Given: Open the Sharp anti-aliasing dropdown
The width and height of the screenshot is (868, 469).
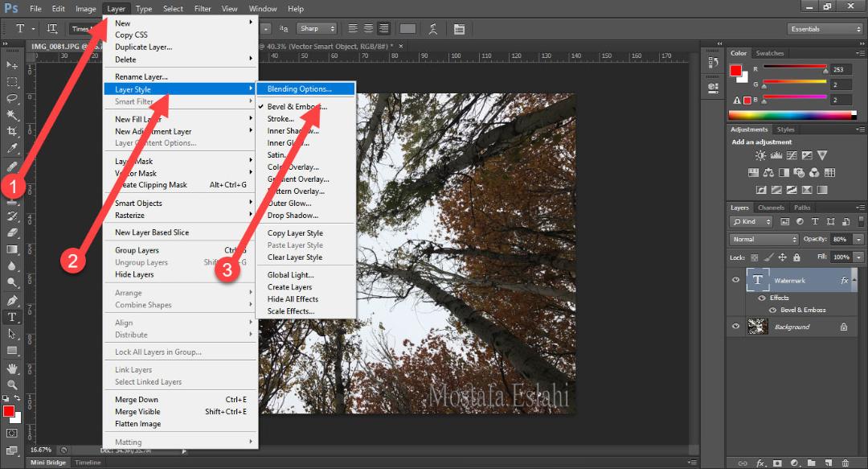Looking at the screenshot, I should point(317,29).
